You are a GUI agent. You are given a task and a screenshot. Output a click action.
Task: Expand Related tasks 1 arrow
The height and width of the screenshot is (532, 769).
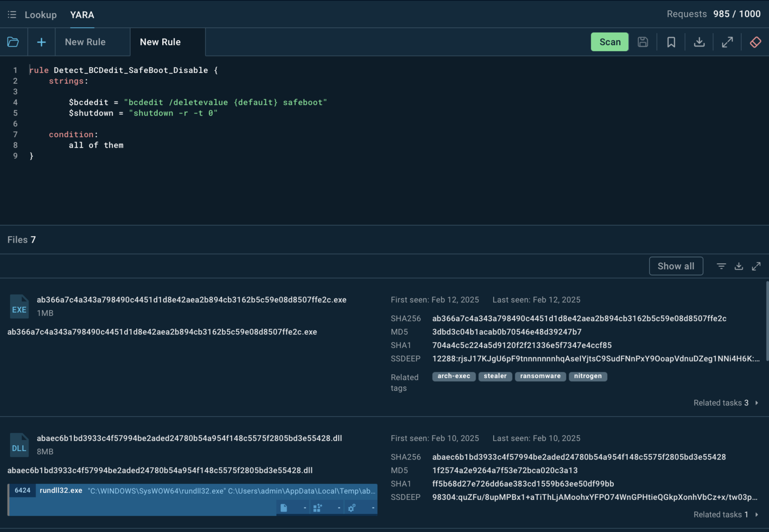coord(756,514)
